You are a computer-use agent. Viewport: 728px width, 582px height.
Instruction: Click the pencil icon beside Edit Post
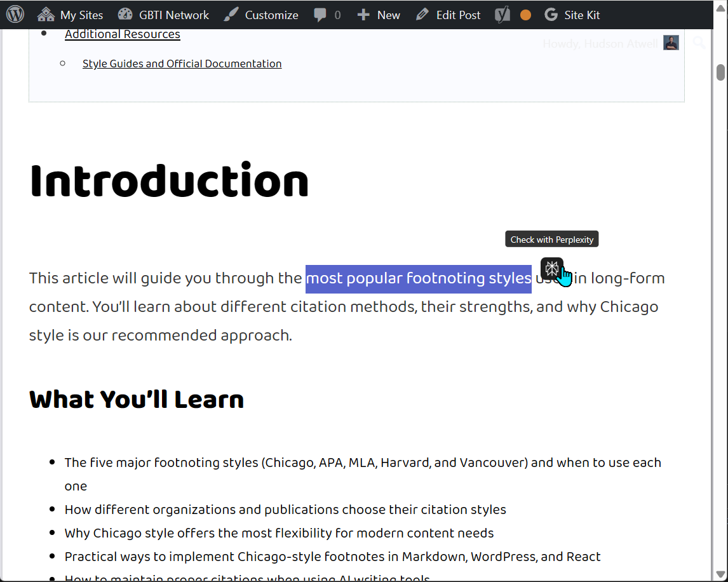pyautogui.click(x=421, y=14)
